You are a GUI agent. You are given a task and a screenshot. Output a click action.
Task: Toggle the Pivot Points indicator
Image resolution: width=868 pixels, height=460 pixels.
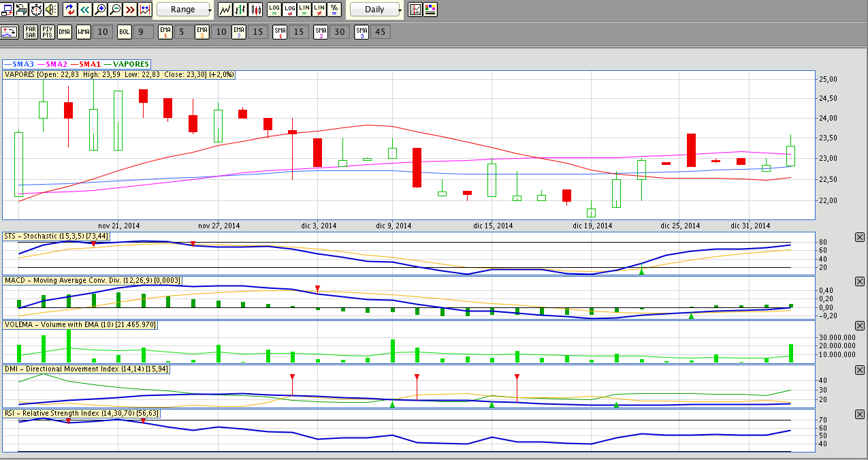pyautogui.click(x=48, y=31)
